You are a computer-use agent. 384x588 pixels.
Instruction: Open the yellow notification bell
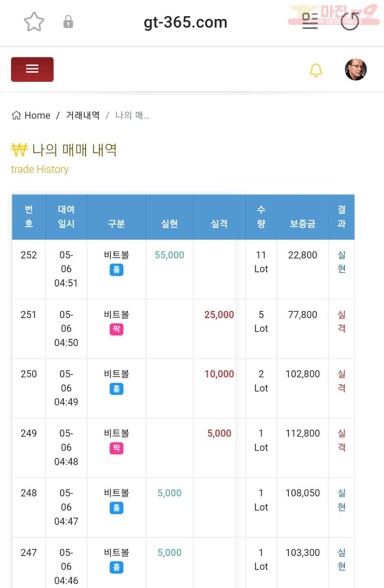coord(316,70)
